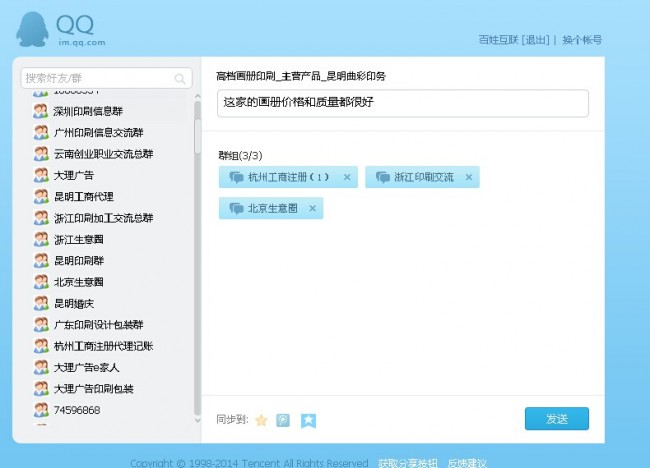Click the 昆明工商代理 group avatar icon

41,196
